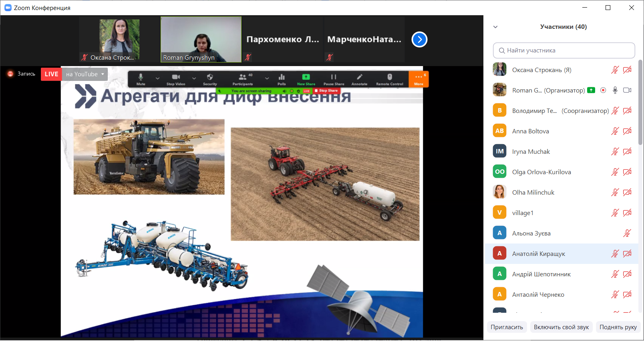The image size is (644, 342).
Task: Click the green New Share button
Action: 306,79
